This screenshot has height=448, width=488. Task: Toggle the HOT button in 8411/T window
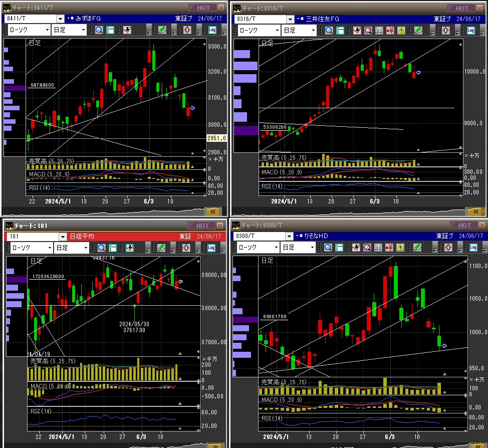pyautogui.click(x=202, y=8)
